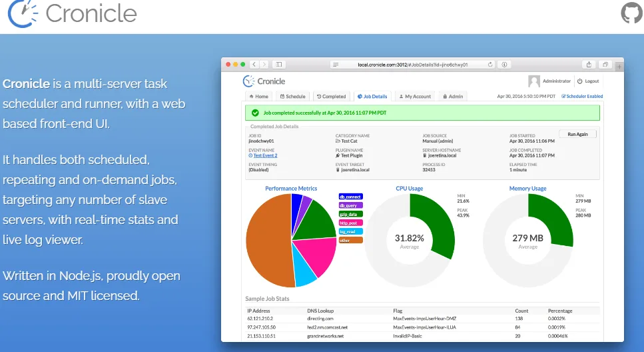This screenshot has width=644, height=352.
Task: Click the Memory Usage chart title
Action: [527, 189]
